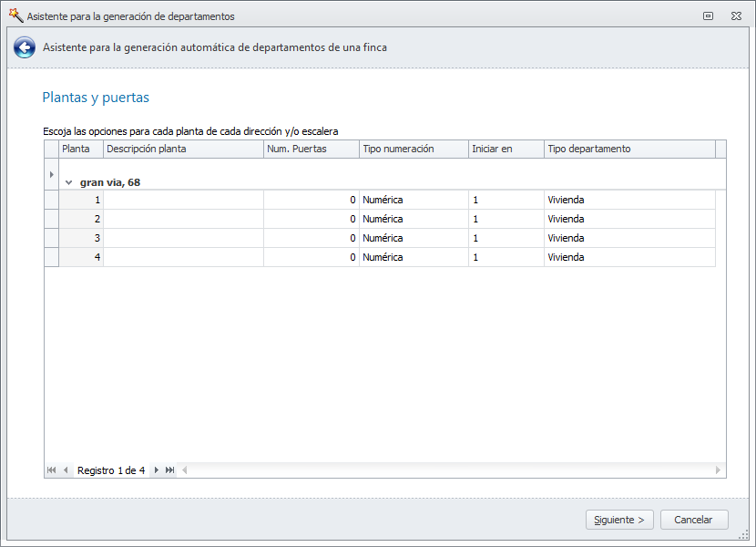Click 'Registro 1 de 4' record text

[x=111, y=470]
